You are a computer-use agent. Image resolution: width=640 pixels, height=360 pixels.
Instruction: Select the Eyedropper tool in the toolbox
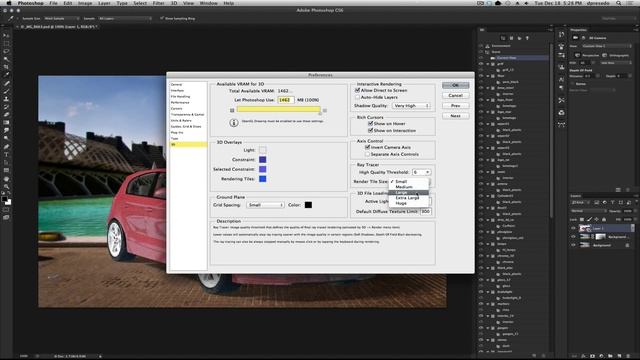6,75
